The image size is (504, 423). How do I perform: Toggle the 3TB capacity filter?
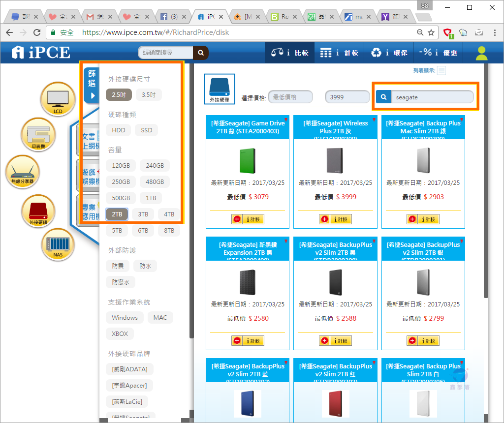143,214
